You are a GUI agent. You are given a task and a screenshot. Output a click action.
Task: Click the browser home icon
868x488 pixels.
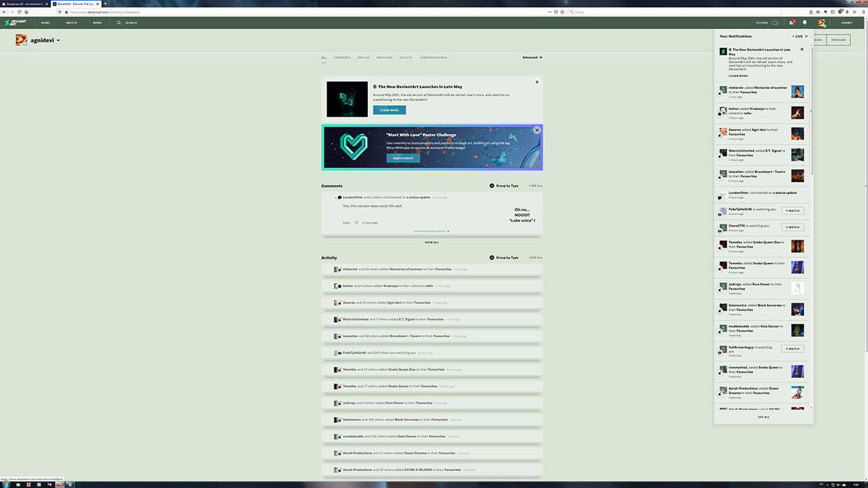tap(26, 12)
